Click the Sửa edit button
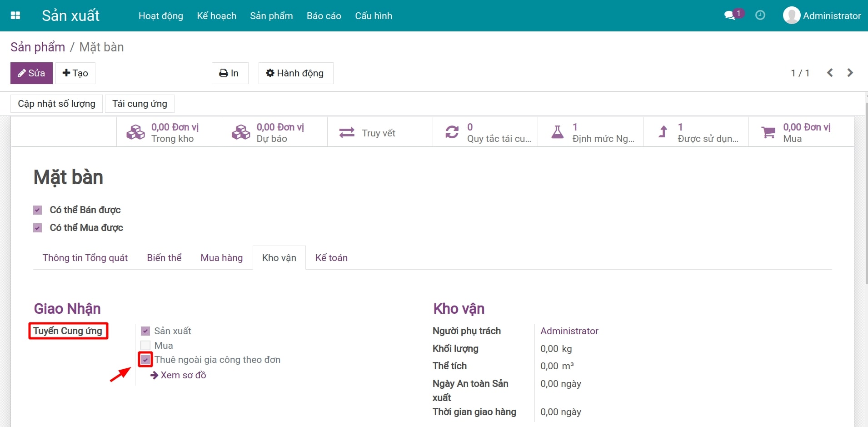This screenshot has width=868, height=427. click(x=31, y=73)
